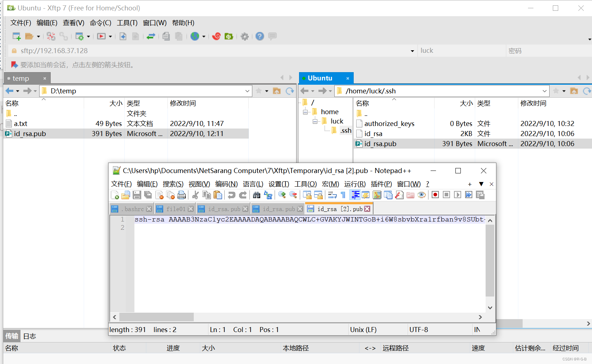This screenshot has height=364, width=592.
Task: Click the luck username field
Action: tap(462, 51)
